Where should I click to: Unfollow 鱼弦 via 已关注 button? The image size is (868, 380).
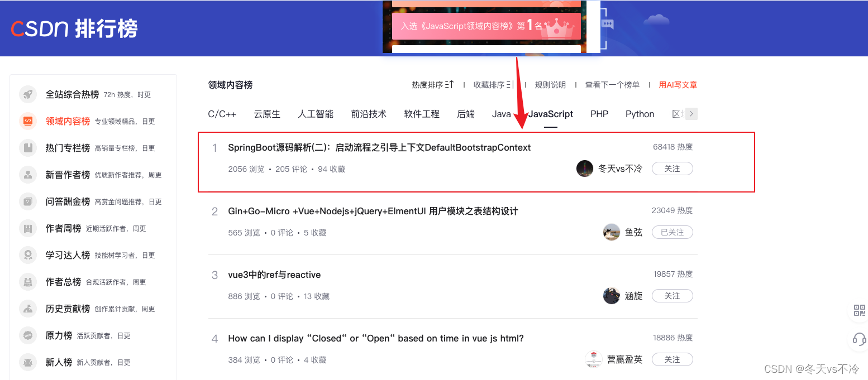pos(673,232)
